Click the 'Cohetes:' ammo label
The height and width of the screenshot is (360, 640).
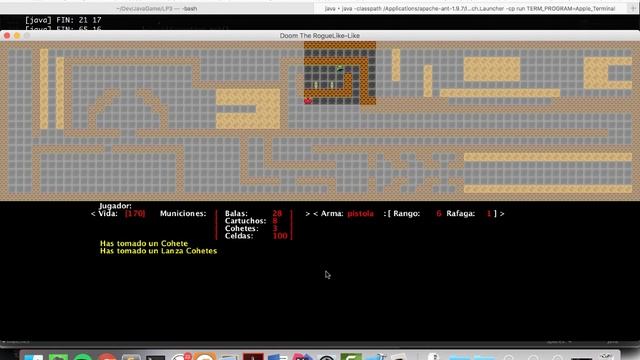tap(242, 229)
